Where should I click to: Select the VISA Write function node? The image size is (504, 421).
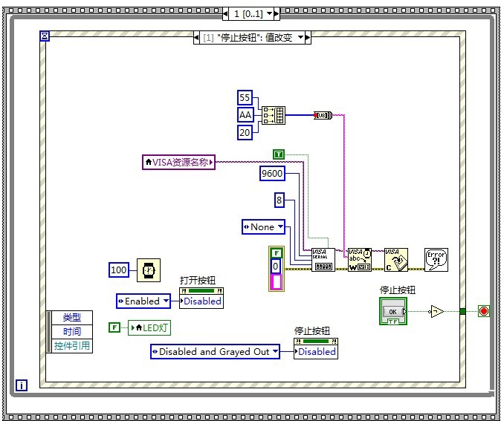(x=359, y=259)
